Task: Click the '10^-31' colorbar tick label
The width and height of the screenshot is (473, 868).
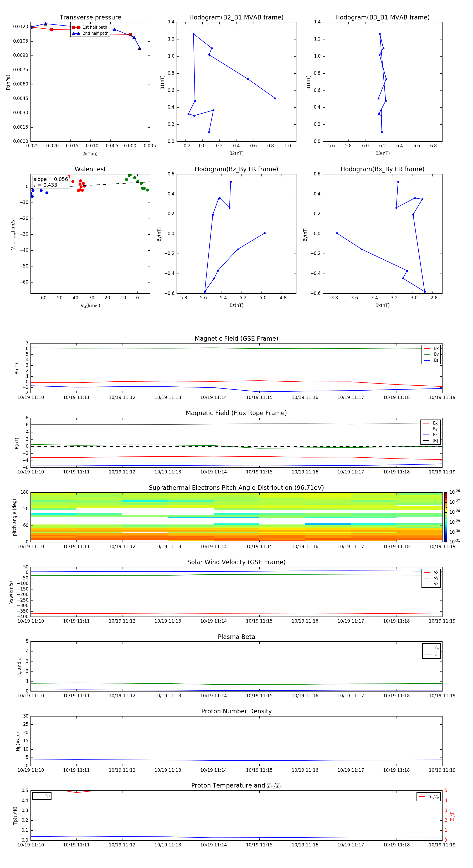Action: (455, 542)
